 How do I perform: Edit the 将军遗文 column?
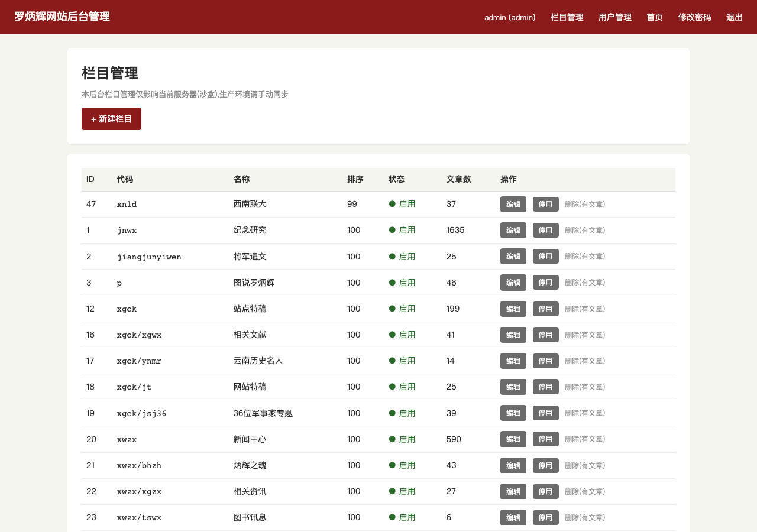(x=513, y=256)
